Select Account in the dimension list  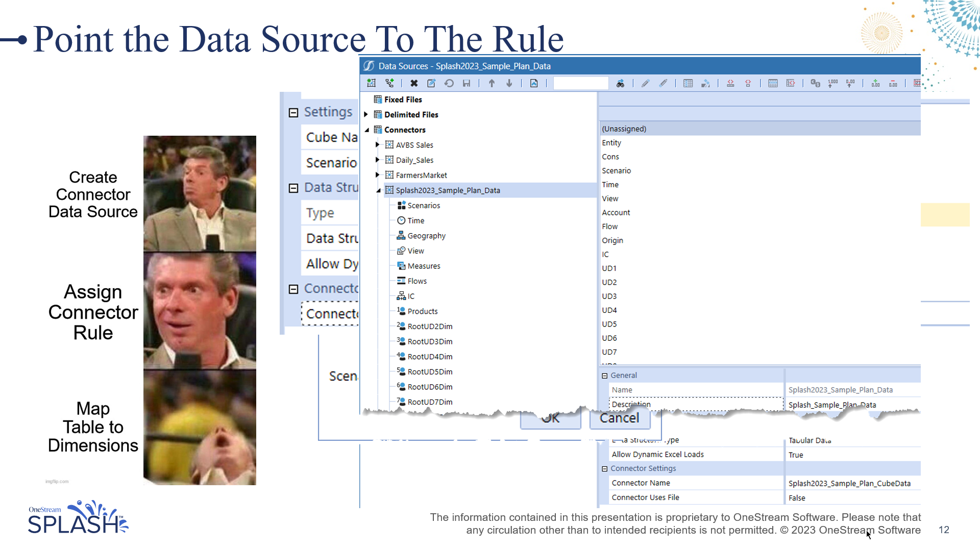616,212
